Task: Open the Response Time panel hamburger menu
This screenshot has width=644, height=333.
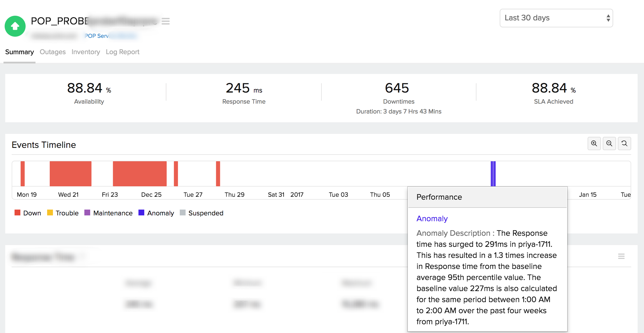Action: [621, 256]
